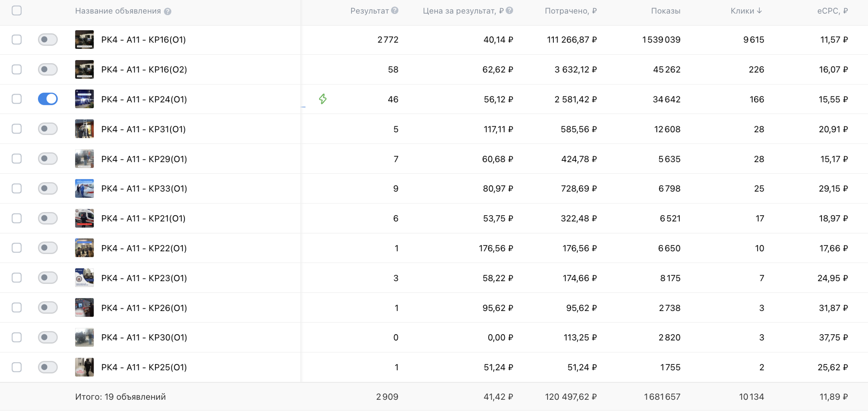This screenshot has height=411, width=868.
Task: Click help icon beside Результат header
Action: click(395, 10)
